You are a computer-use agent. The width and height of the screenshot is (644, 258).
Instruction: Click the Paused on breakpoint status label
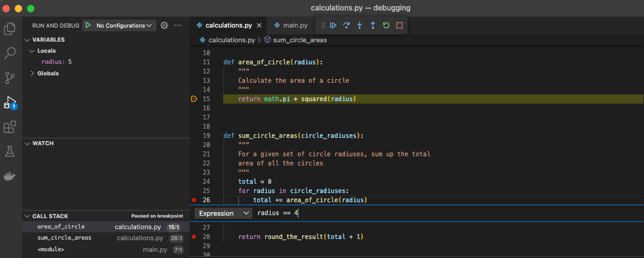tap(157, 216)
